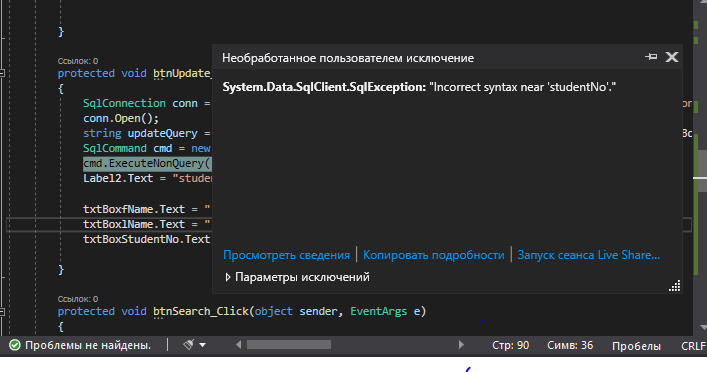Click the Label2.Text code line

pos(147,179)
